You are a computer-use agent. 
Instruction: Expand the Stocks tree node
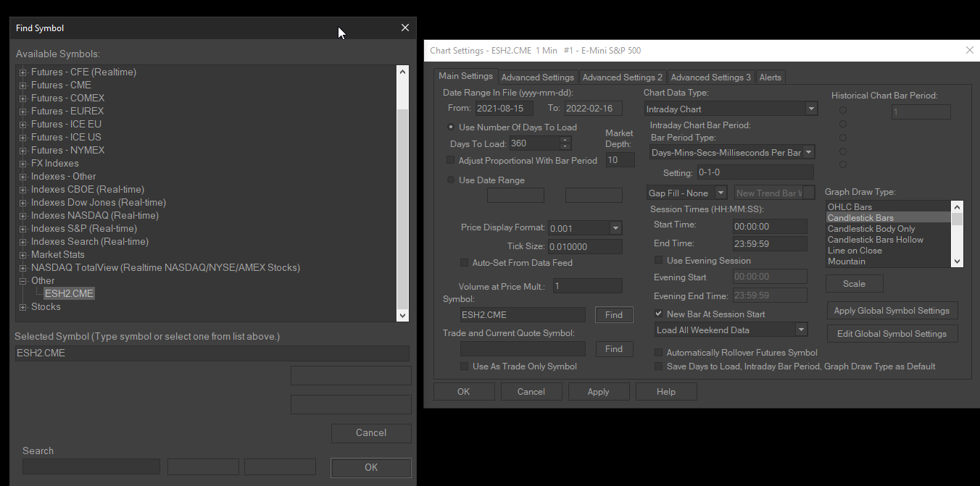23,307
